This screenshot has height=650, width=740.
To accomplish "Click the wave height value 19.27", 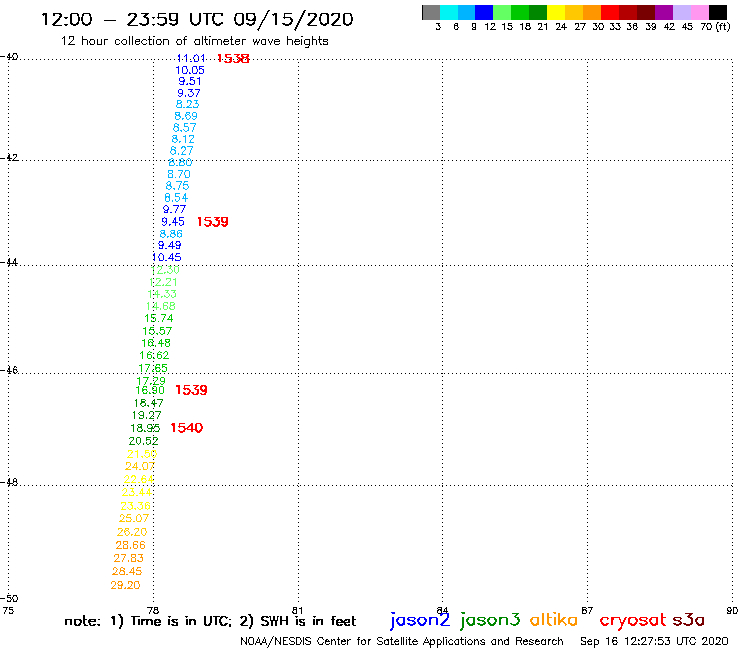I will tap(146, 415).
